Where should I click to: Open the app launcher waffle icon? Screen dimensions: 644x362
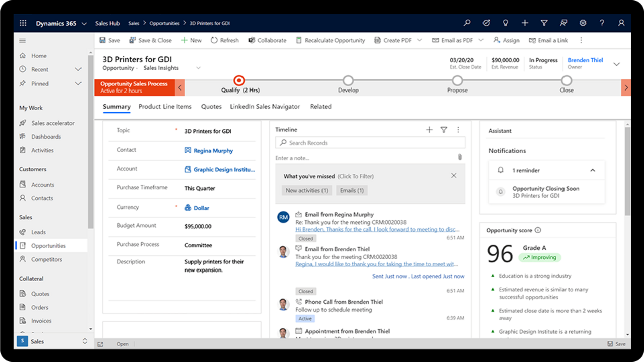click(x=23, y=23)
